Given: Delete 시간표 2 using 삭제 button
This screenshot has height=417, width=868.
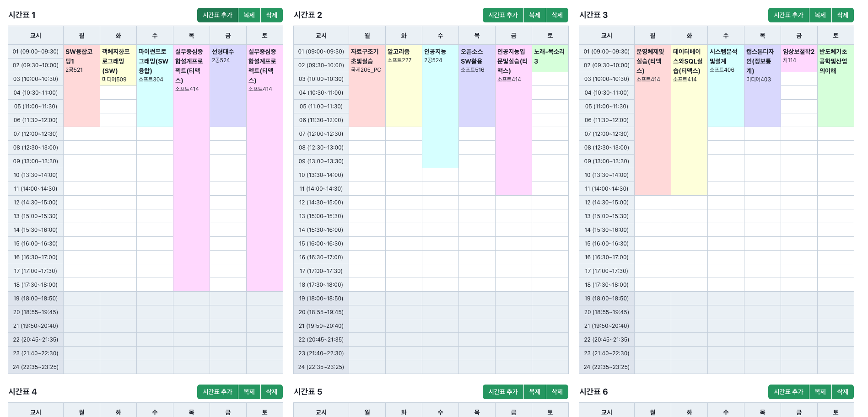Looking at the screenshot, I should click(557, 15).
